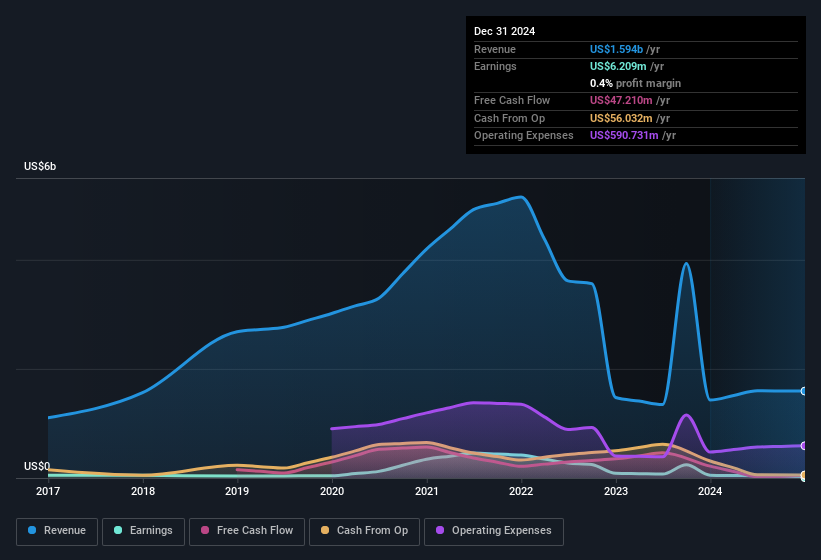Click the Revenue label in the tooltip
821x560 pixels.
[x=495, y=49]
